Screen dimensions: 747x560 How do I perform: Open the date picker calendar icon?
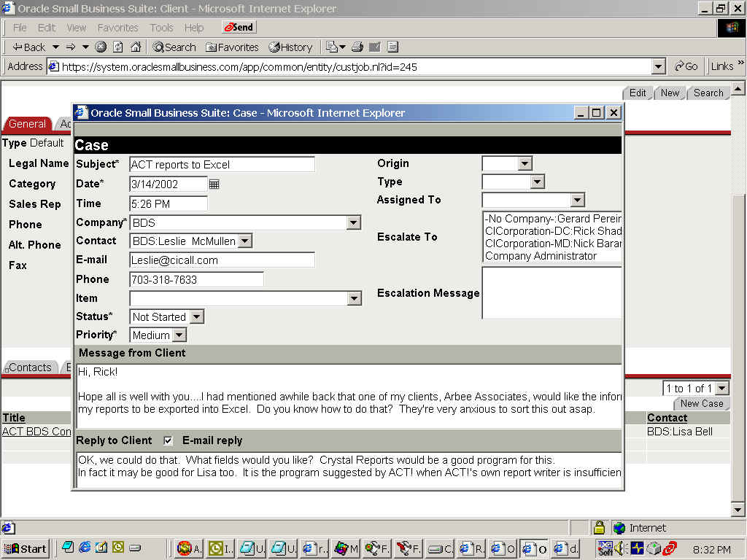(214, 184)
